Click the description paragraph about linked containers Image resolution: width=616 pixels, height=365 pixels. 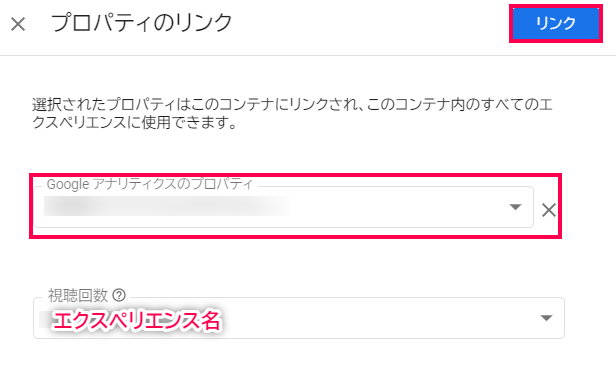click(292, 114)
